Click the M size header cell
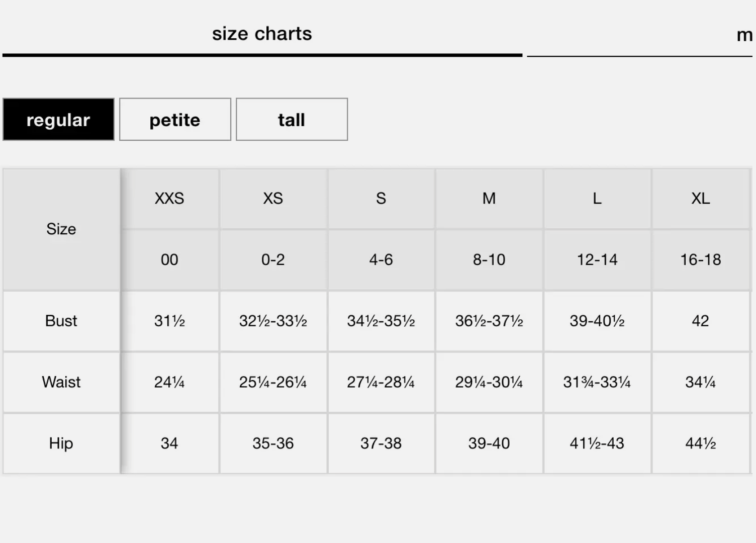This screenshot has height=543, width=756. tap(489, 199)
